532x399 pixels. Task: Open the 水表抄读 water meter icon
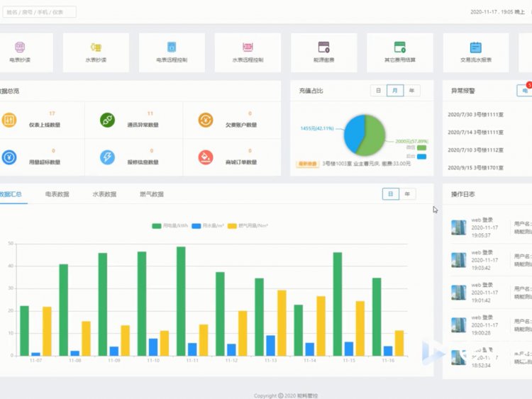(96, 47)
